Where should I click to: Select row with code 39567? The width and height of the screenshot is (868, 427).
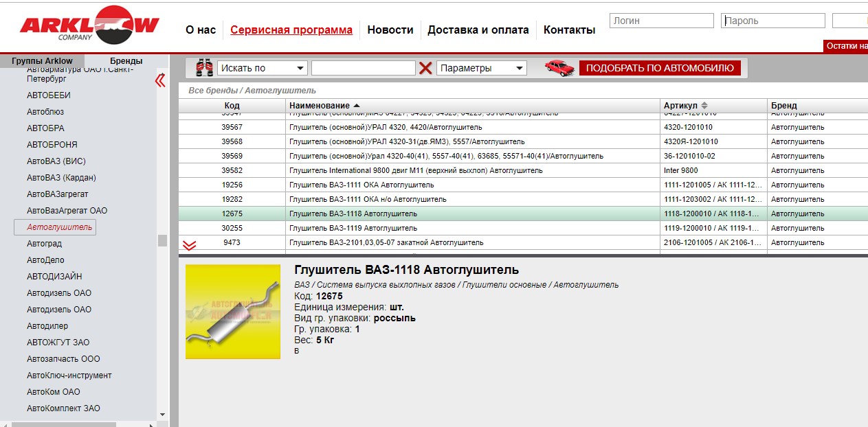[523, 127]
